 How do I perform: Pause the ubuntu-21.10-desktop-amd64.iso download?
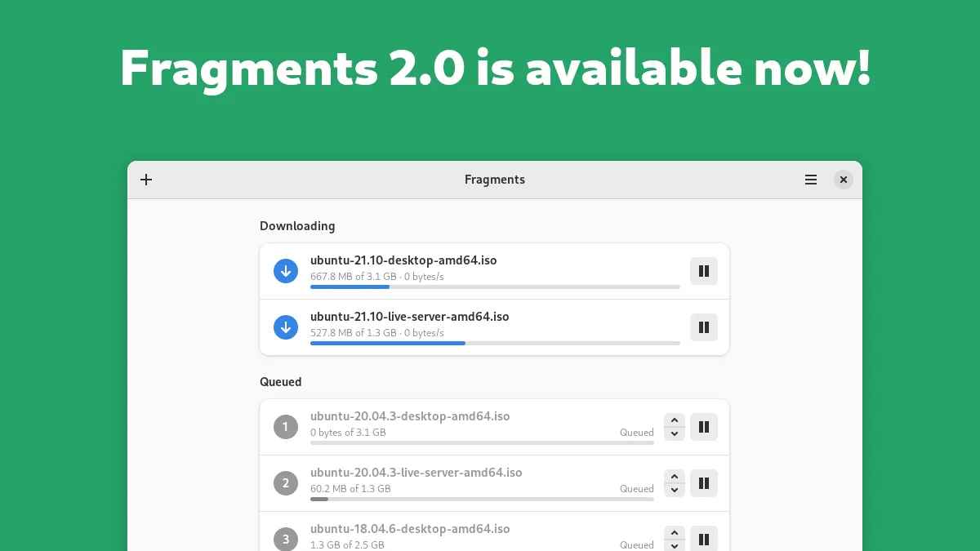click(703, 271)
